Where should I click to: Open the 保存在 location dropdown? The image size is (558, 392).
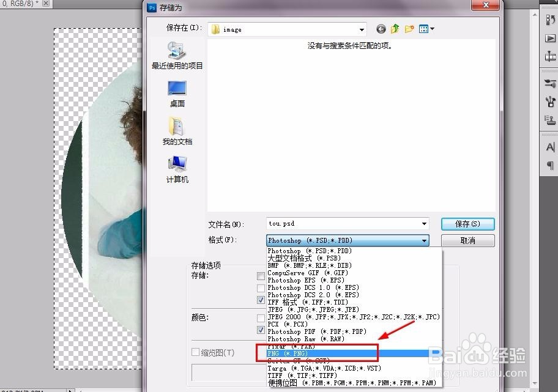[x=361, y=28]
